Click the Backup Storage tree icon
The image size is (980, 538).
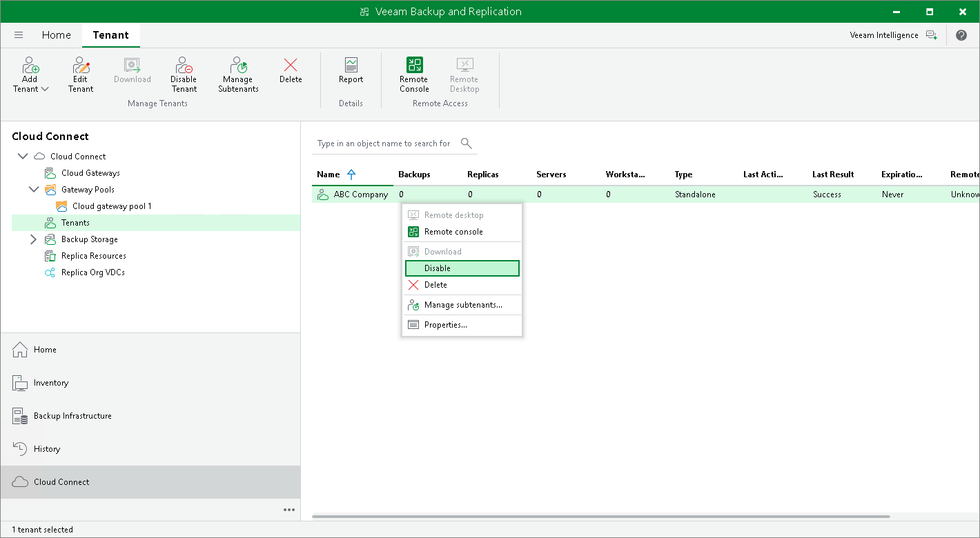50,239
